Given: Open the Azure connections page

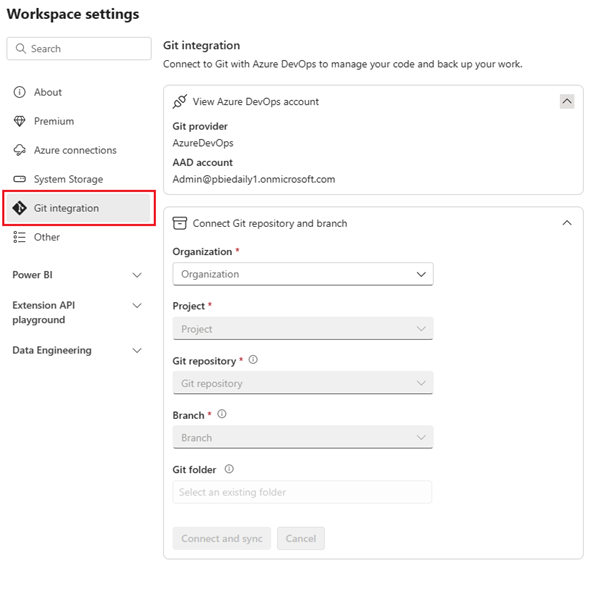Looking at the screenshot, I should (78, 150).
